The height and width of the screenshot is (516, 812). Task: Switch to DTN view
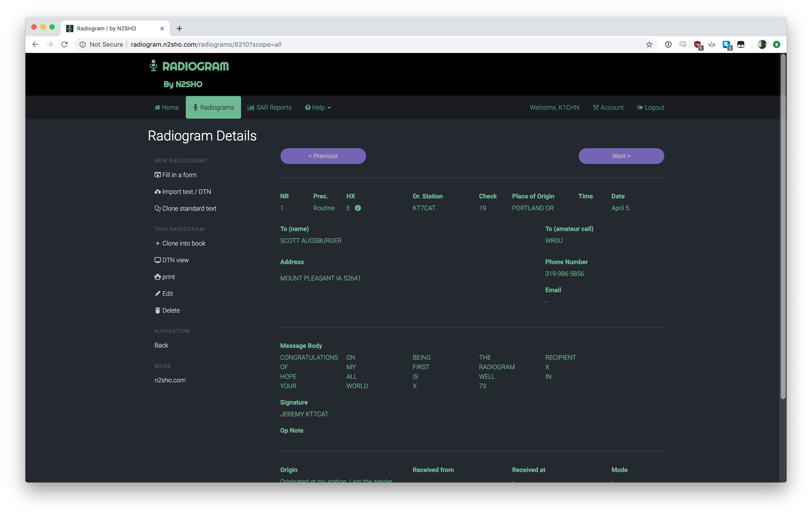pos(172,260)
